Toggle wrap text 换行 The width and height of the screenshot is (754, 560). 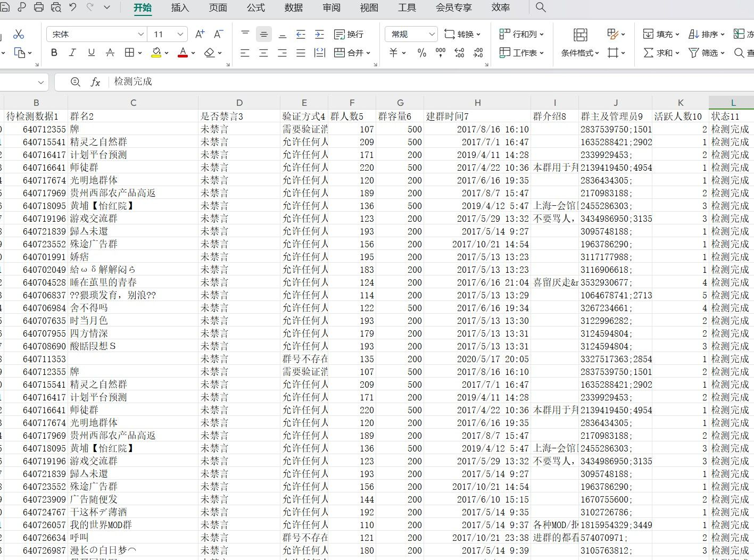tap(349, 34)
